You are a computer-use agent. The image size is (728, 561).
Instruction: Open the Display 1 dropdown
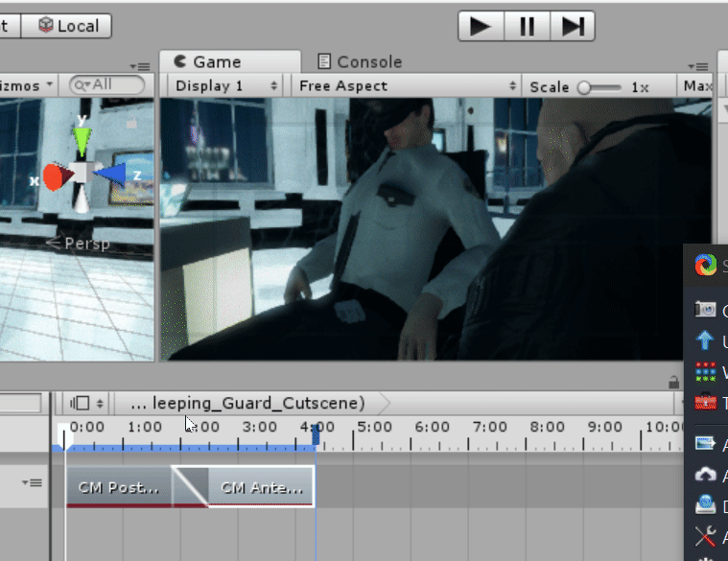click(x=225, y=86)
